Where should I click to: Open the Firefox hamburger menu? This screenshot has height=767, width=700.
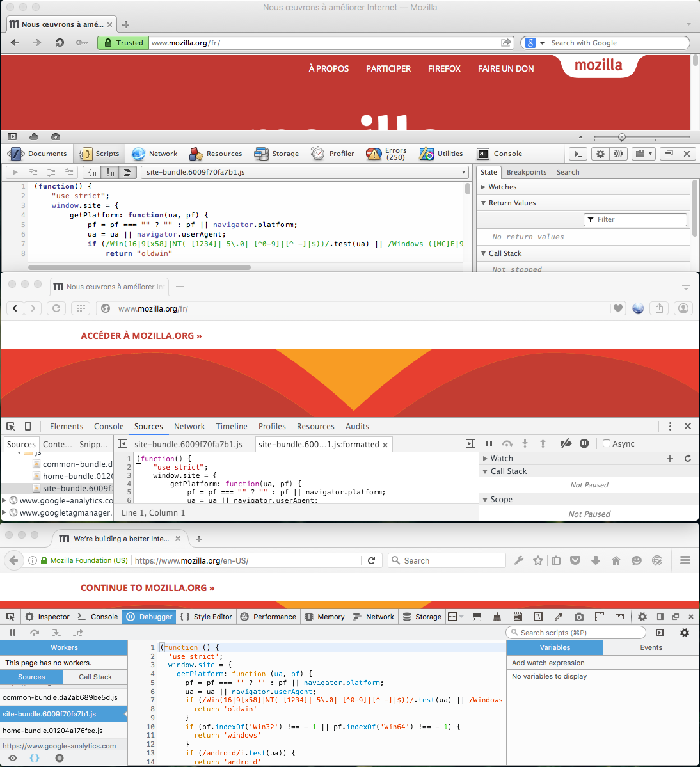coord(685,560)
